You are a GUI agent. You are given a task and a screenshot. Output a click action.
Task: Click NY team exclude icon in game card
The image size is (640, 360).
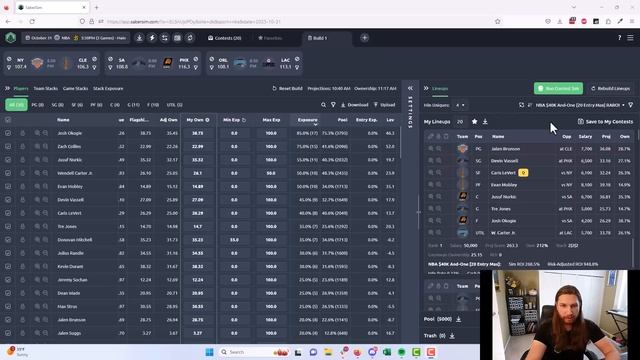click(9, 59)
